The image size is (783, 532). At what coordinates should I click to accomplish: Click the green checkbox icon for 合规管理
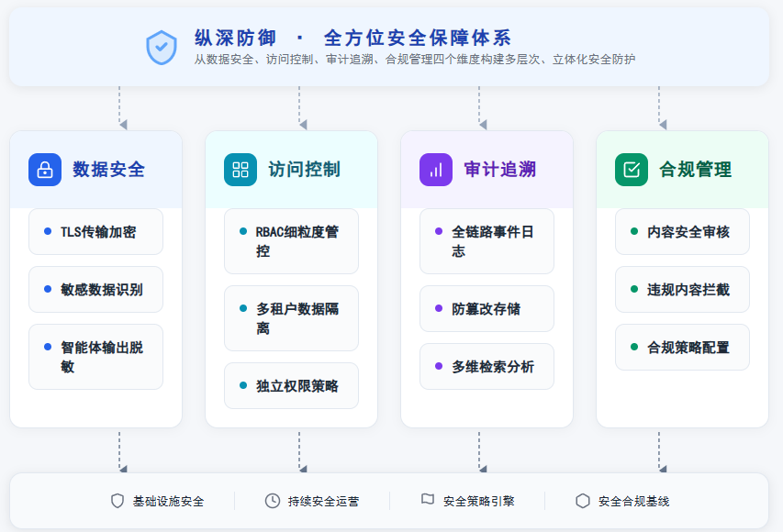(632, 170)
